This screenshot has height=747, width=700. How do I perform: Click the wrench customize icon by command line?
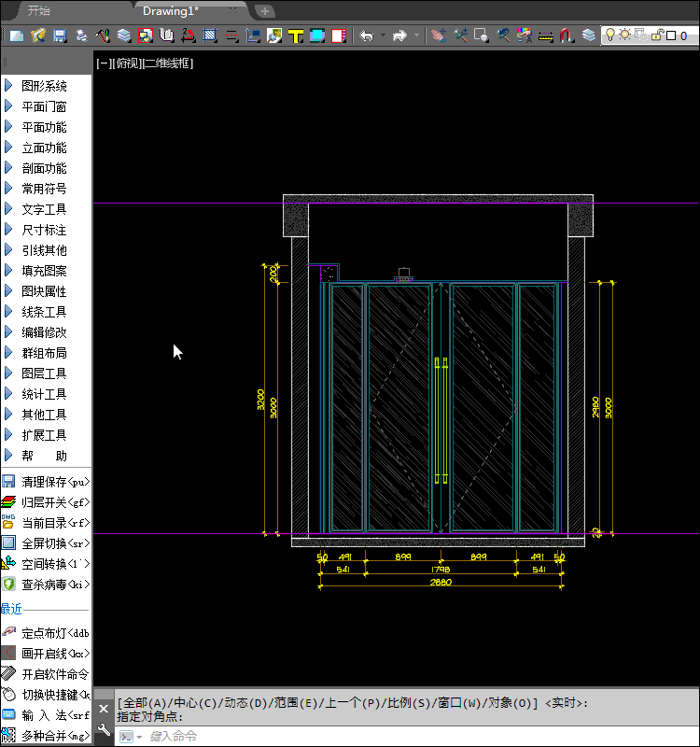(x=104, y=729)
